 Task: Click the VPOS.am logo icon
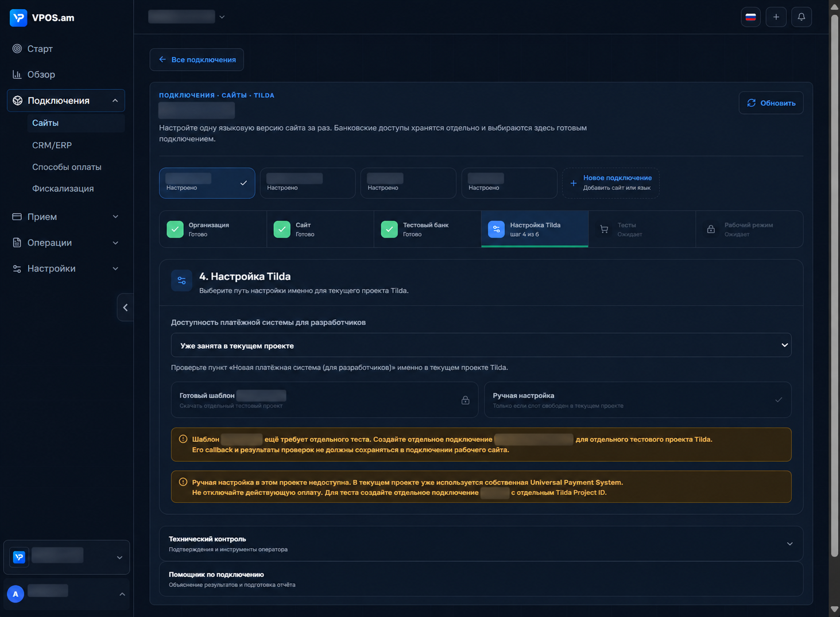point(18,18)
